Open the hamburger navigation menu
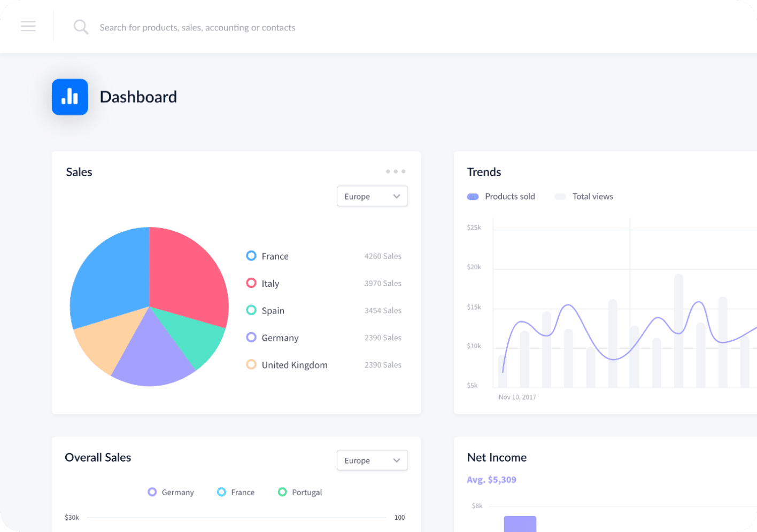The image size is (757, 532). pos(28,26)
